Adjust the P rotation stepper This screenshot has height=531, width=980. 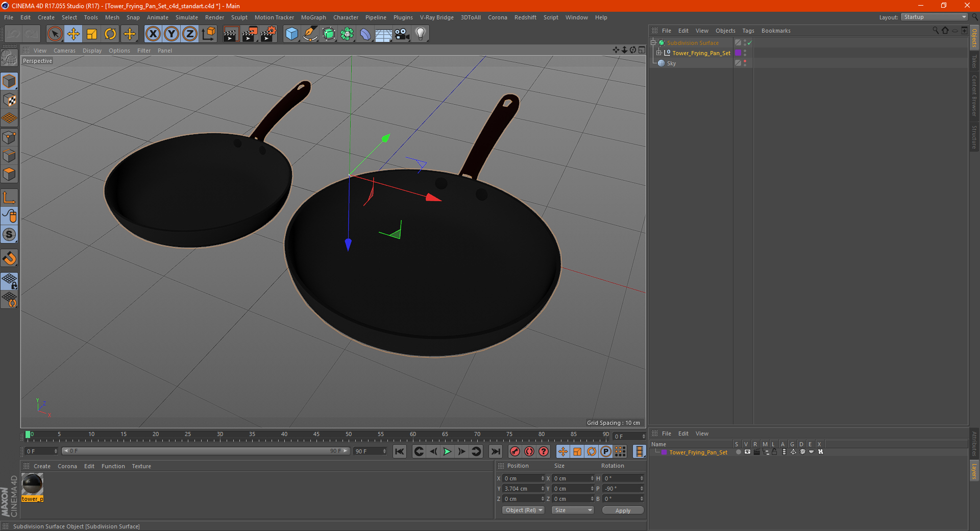click(642, 489)
